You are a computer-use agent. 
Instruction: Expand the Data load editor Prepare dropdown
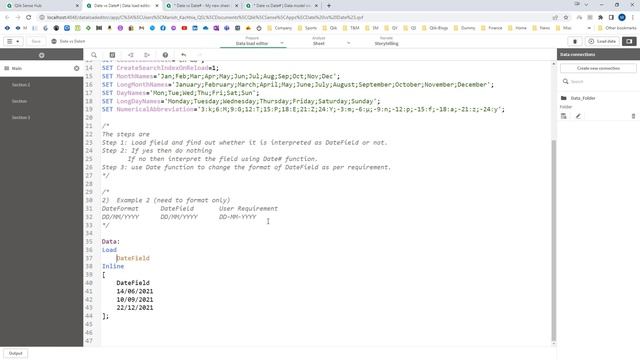(282, 43)
